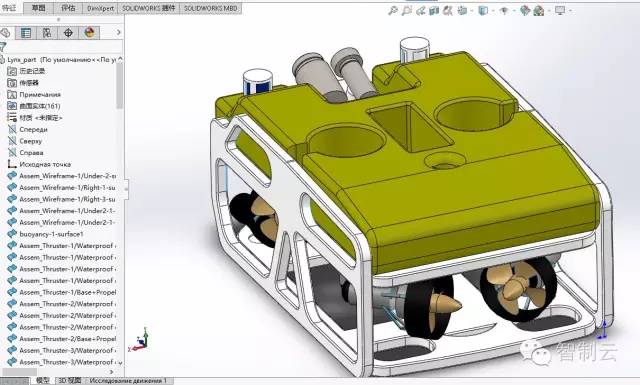Select buoyancy-1-surface1 in the feature tree
The image size is (640, 385).
coord(51,234)
